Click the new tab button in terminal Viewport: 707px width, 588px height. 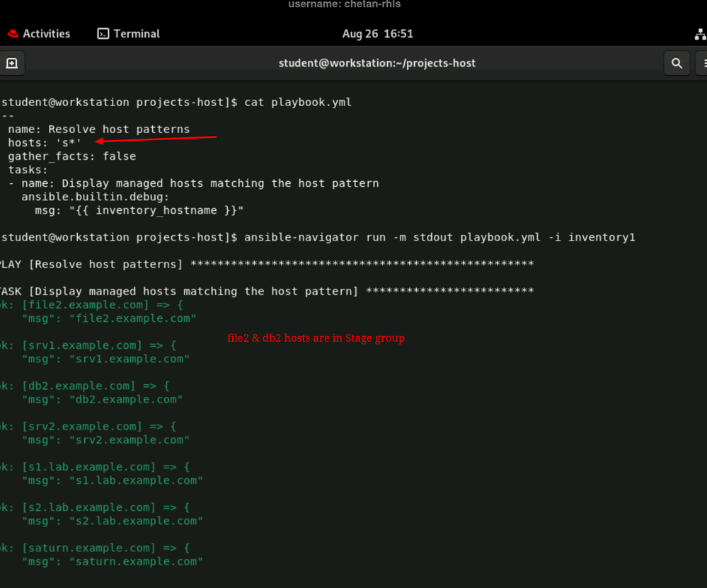tap(11, 63)
